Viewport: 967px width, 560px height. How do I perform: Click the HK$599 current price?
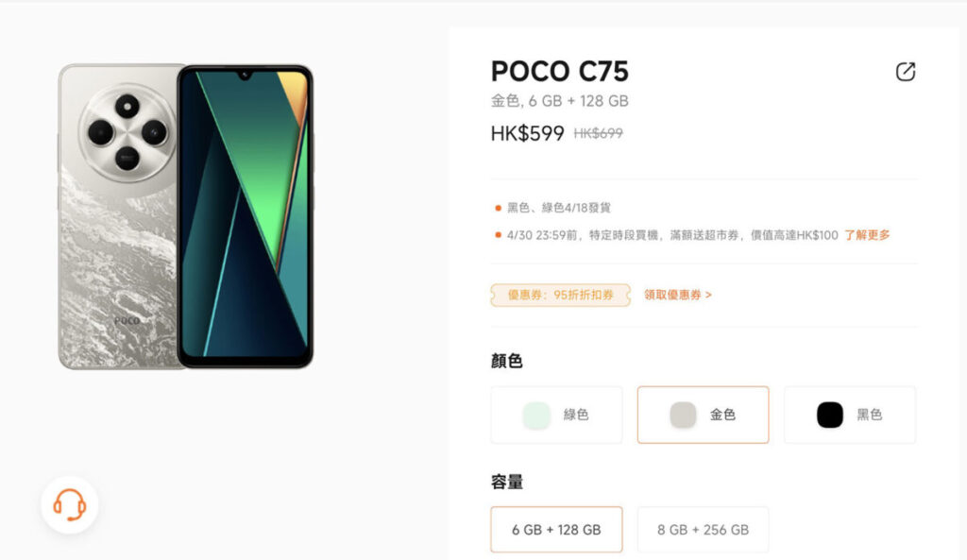(527, 133)
